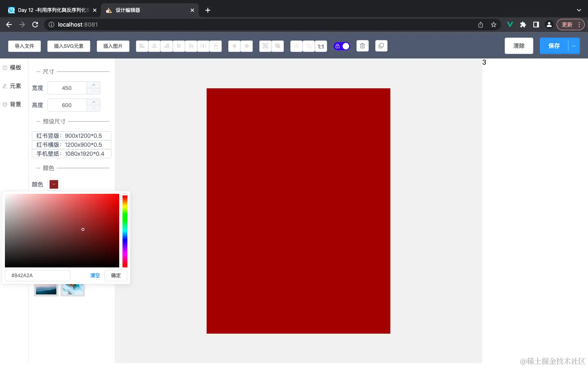588x368 pixels.
Task: Open the dropdown arrow beside 保存
Action: 574,46
